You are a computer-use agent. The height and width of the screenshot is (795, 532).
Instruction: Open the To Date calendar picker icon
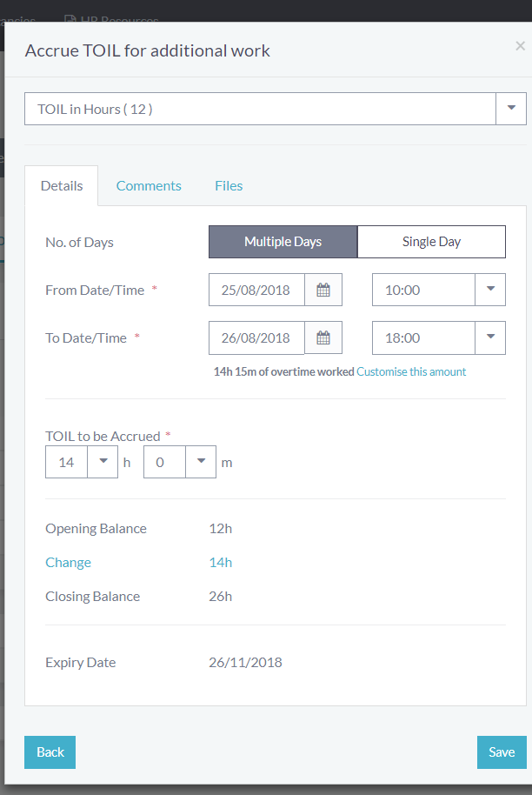323,338
